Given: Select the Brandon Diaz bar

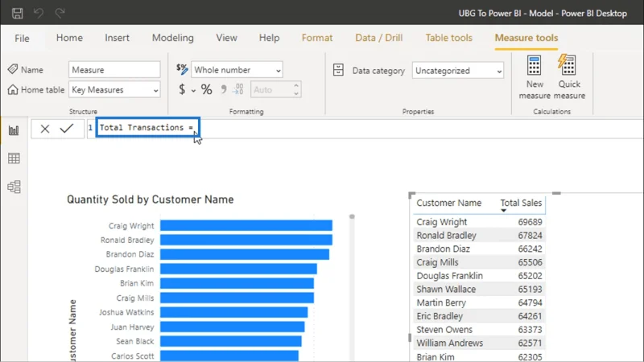Looking at the screenshot, I should coord(245,254).
